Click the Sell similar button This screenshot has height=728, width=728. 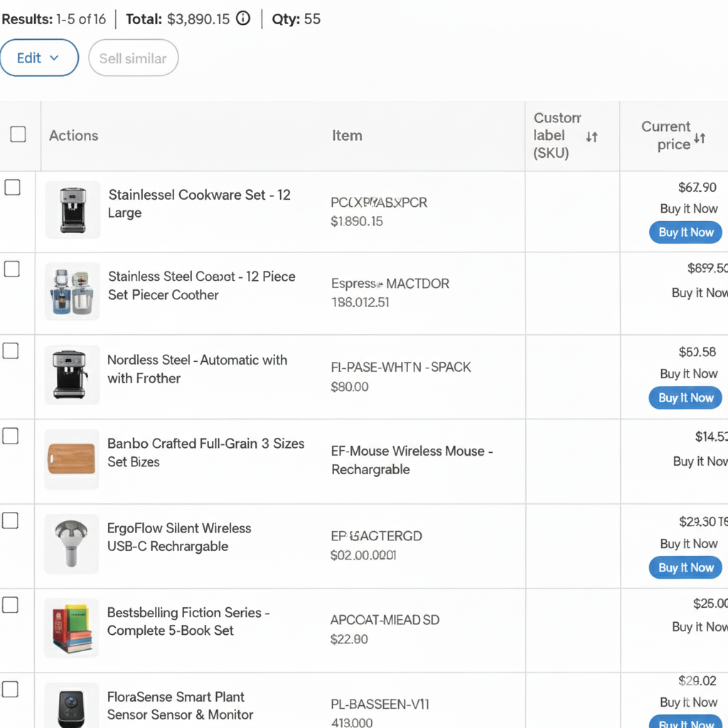point(133,58)
